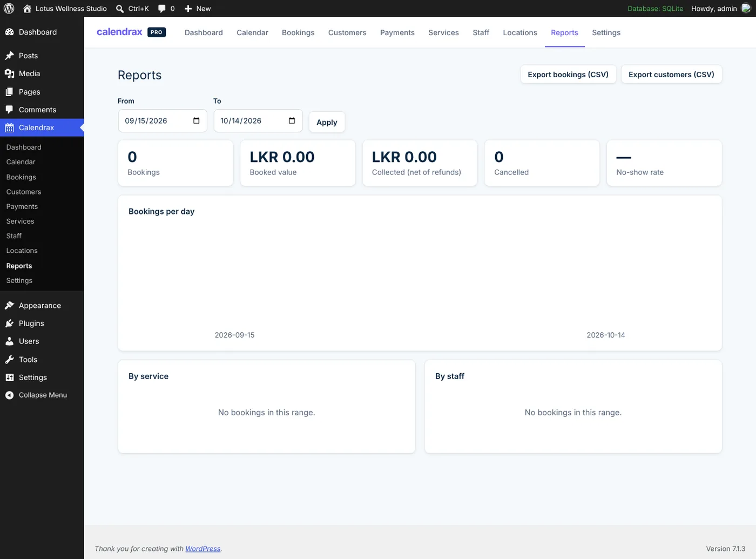This screenshot has width=756, height=559.
Task: Open Lotus Wellness Studio site name
Action: (x=71, y=9)
